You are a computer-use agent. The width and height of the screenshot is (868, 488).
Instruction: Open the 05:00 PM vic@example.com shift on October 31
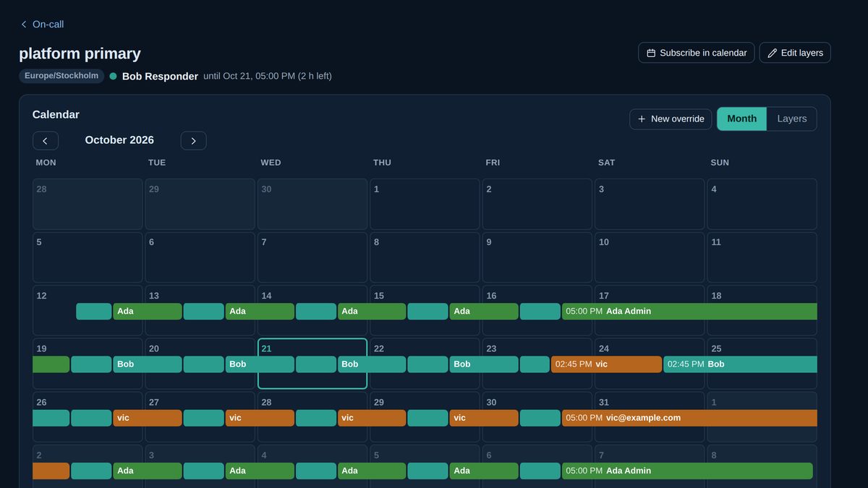pos(689,418)
